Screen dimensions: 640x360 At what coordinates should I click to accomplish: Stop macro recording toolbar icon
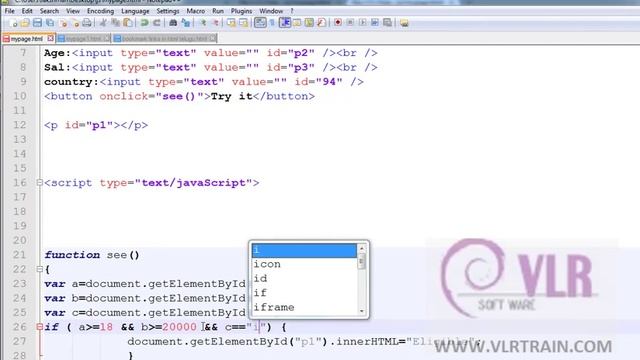350,22
